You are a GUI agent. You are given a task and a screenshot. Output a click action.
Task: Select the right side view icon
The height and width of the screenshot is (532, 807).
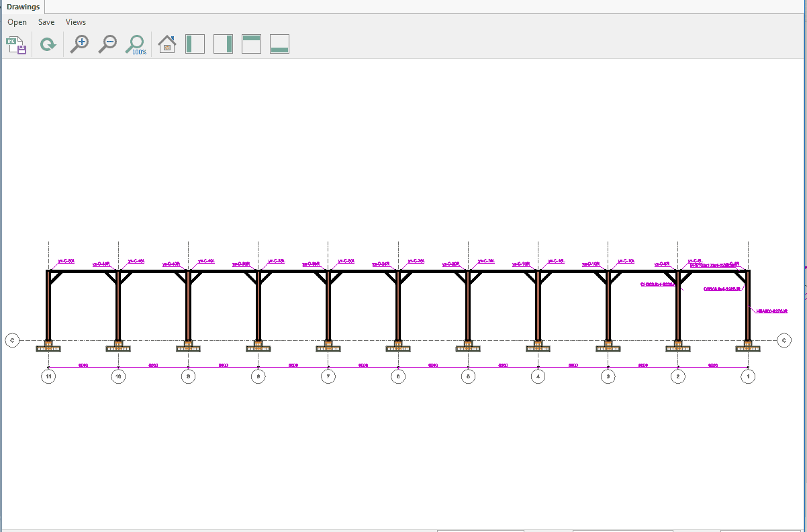pos(223,44)
